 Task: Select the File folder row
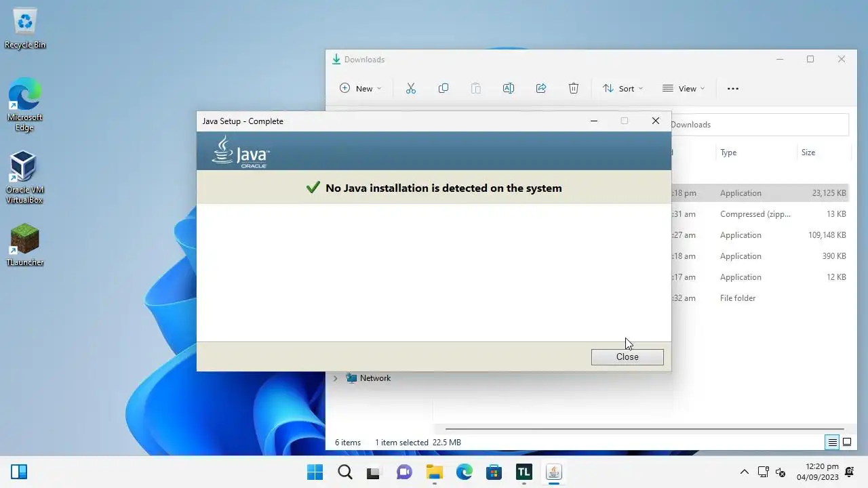coord(759,298)
